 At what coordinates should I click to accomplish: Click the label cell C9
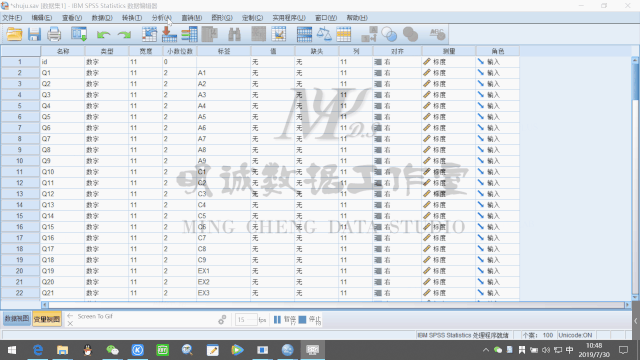pyautogui.click(x=224, y=260)
